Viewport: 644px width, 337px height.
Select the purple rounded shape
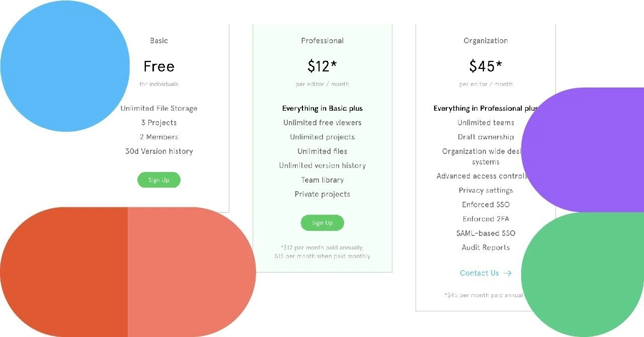coord(583,150)
